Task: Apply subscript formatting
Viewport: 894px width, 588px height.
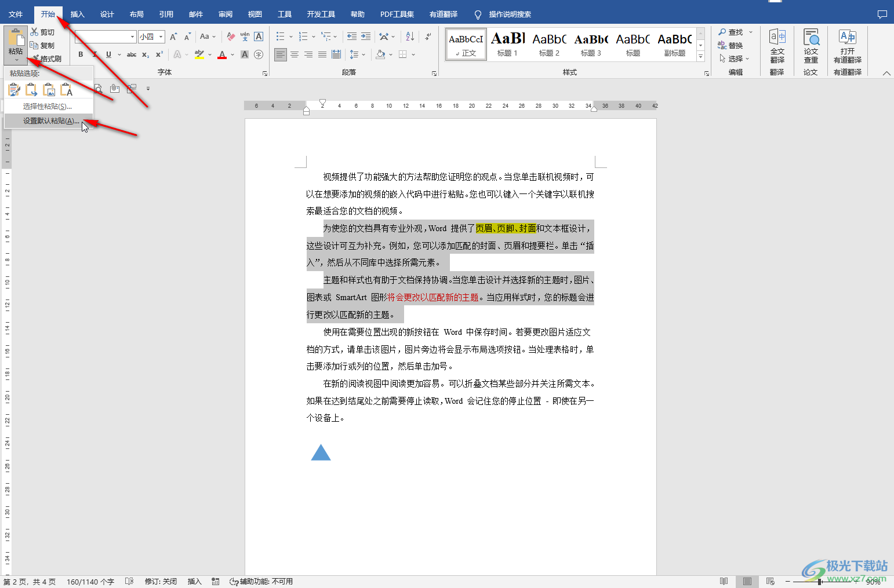Action: coord(146,54)
